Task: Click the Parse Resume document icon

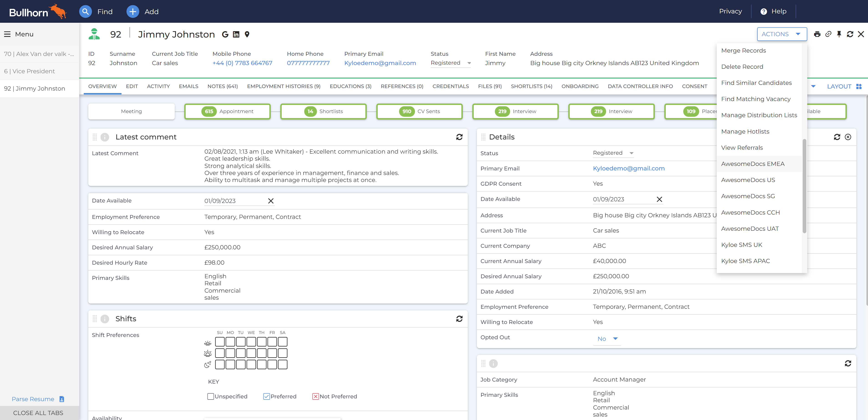Action: 62,399
